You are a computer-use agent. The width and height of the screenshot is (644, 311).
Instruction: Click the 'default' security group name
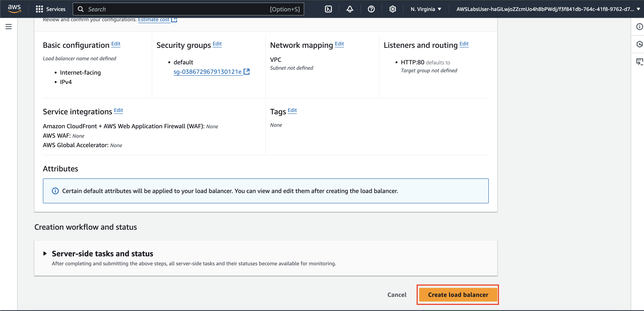[x=183, y=62]
